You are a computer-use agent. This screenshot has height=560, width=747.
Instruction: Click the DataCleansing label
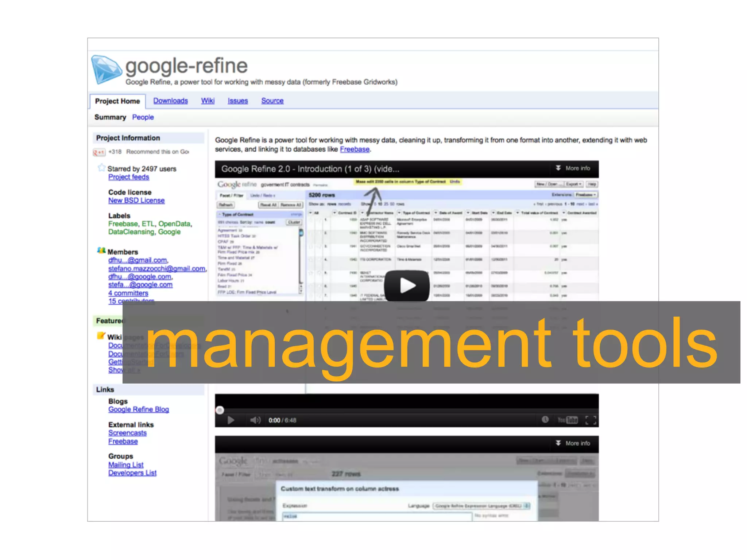pos(131,232)
